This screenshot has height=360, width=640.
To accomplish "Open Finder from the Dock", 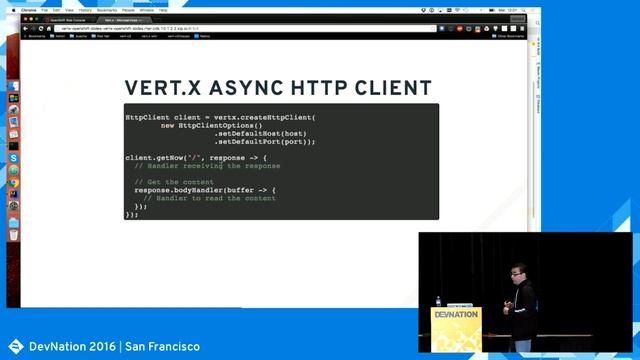I will 13,86.
